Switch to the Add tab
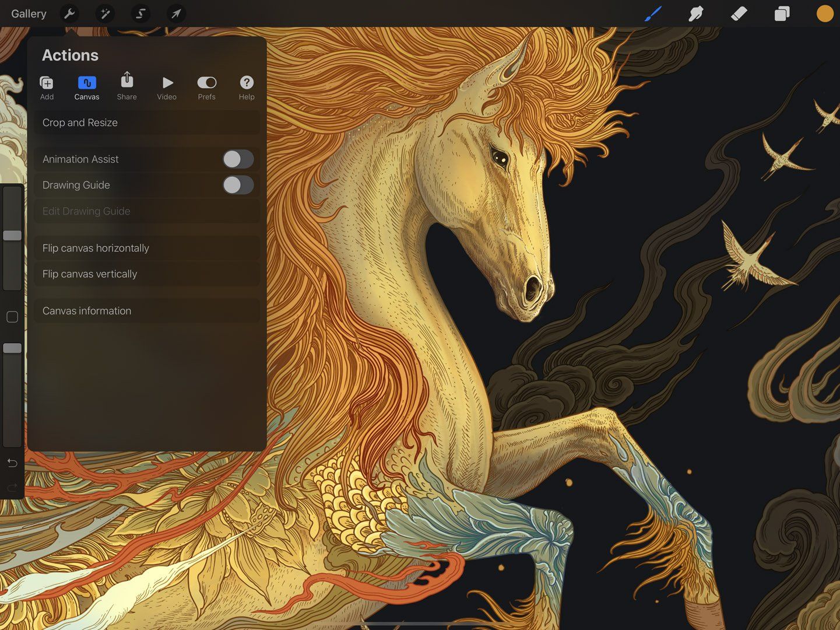The width and height of the screenshot is (840, 630). click(47, 87)
